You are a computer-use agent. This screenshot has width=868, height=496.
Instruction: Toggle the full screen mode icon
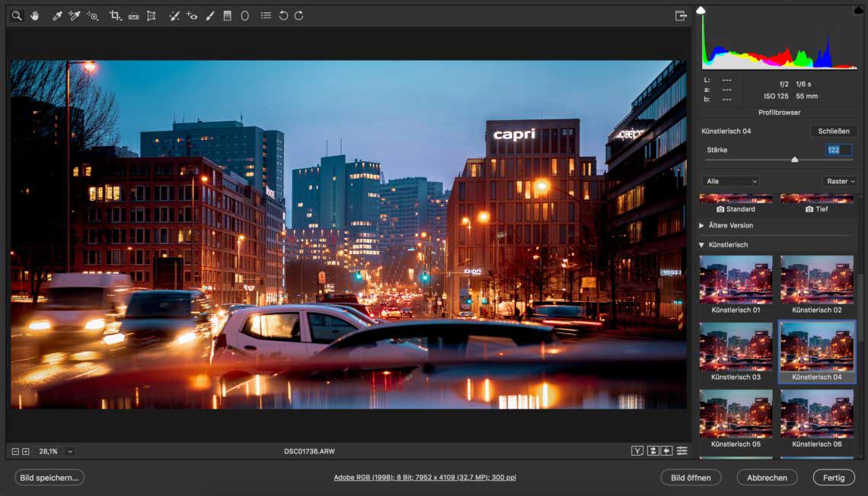tap(680, 15)
